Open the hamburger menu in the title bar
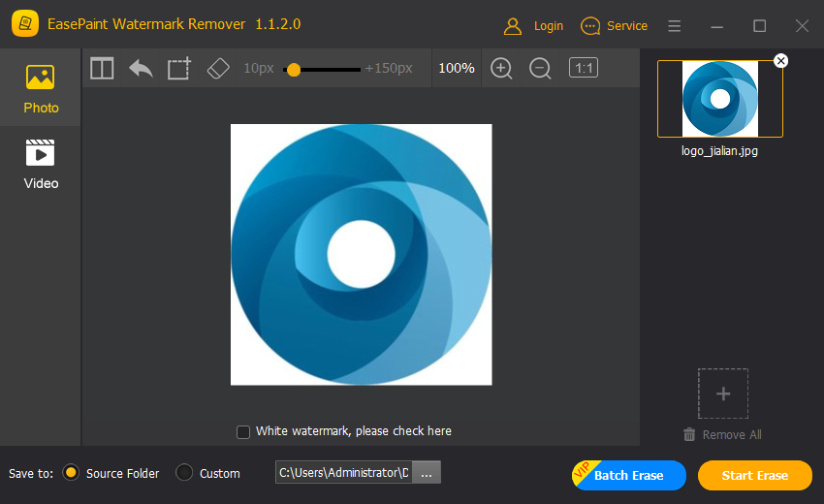 675,26
